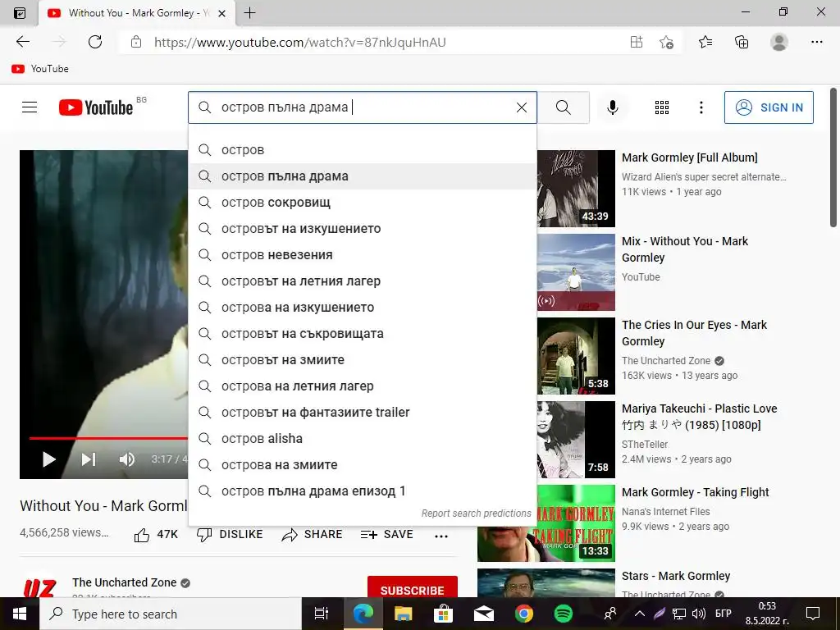Show hidden system tray icons

(640, 614)
